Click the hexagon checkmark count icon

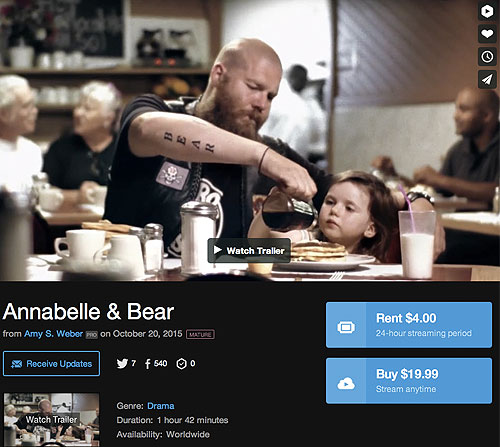(x=181, y=364)
